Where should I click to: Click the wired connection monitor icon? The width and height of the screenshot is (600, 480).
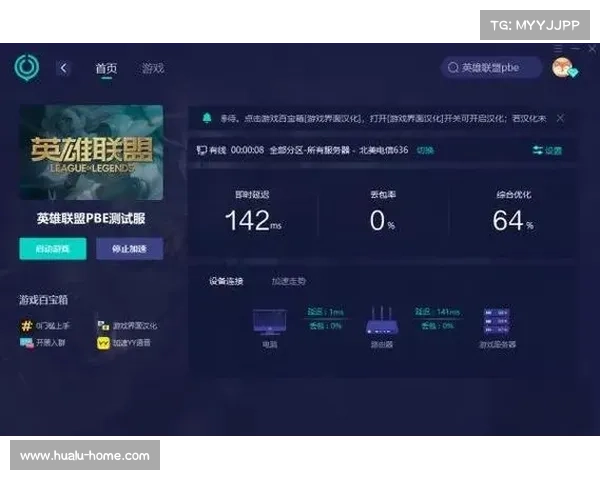point(202,150)
